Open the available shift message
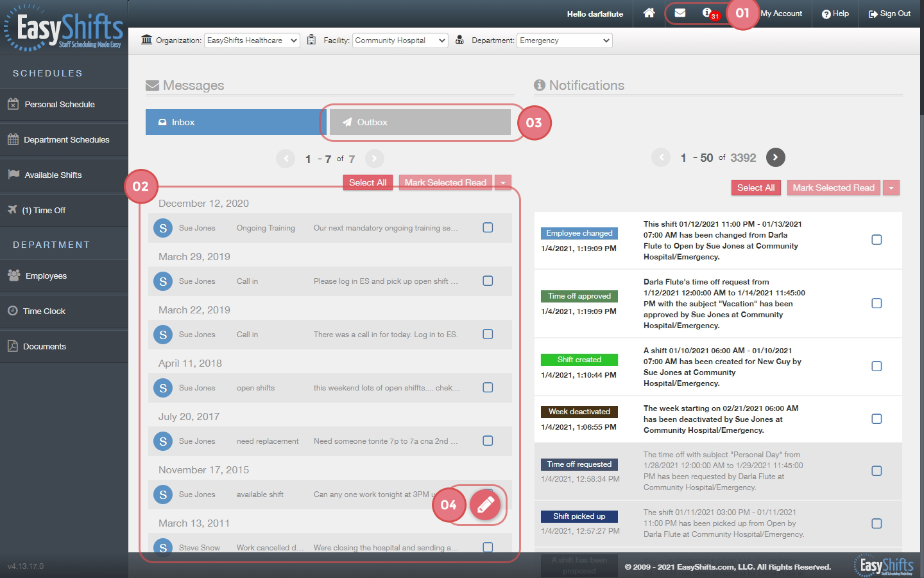Image resolution: width=924 pixels, height=578 pixels. click(x=330, y=495)
